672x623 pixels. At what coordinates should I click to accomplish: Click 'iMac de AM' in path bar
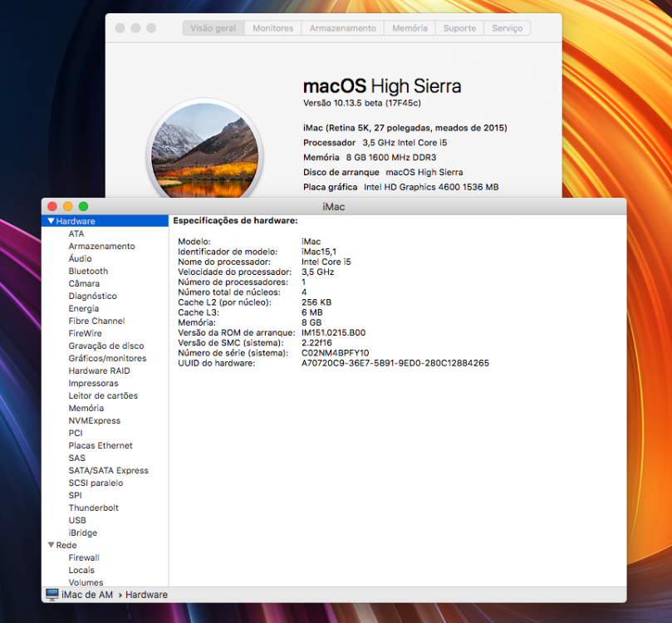(x=87, y=595)
